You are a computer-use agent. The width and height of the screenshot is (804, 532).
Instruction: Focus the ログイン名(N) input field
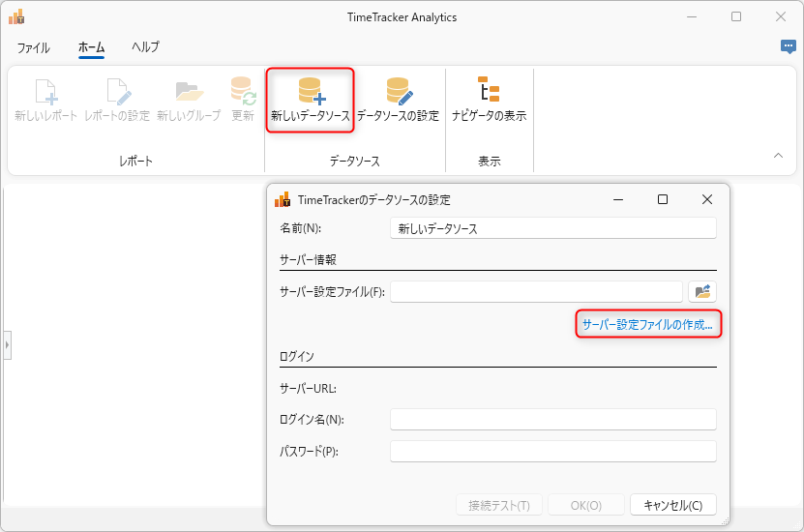[552, 419]
